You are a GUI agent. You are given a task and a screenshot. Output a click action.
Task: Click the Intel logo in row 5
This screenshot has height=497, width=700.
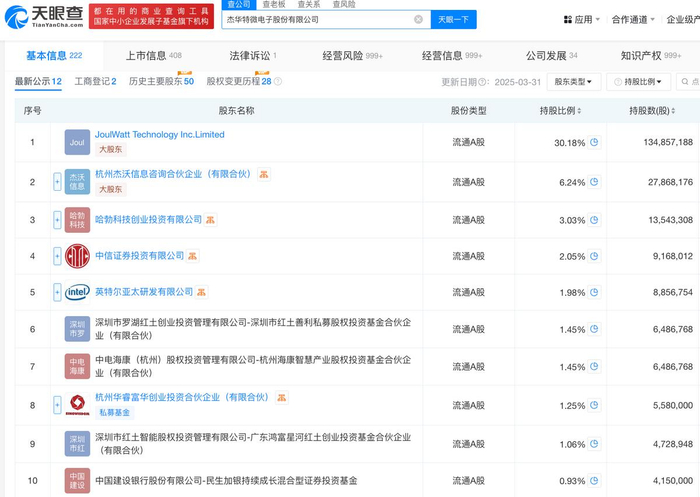pyautogui.click(x=77, y=292)
